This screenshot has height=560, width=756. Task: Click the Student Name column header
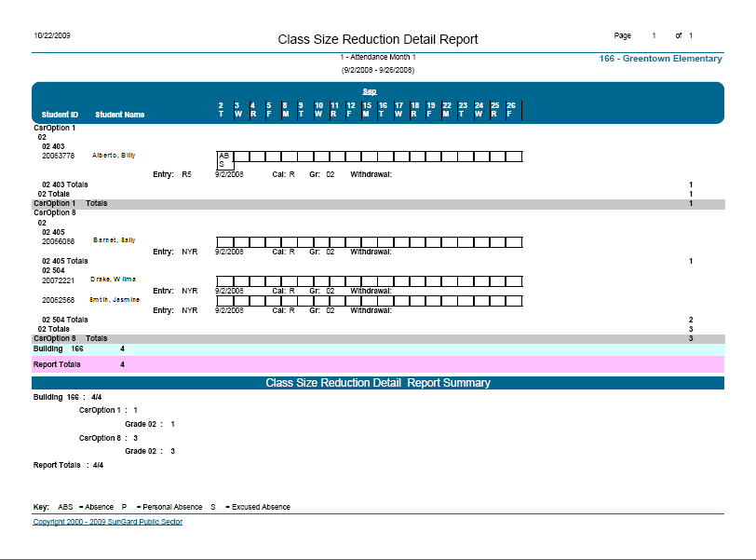click(120, 115)
